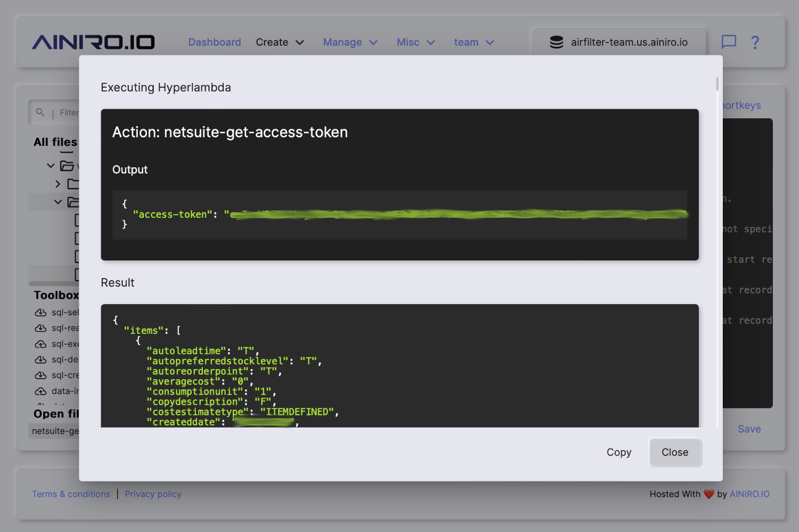Open Terms & conditions link
The image size is (799, 532).
coord(71,494)
